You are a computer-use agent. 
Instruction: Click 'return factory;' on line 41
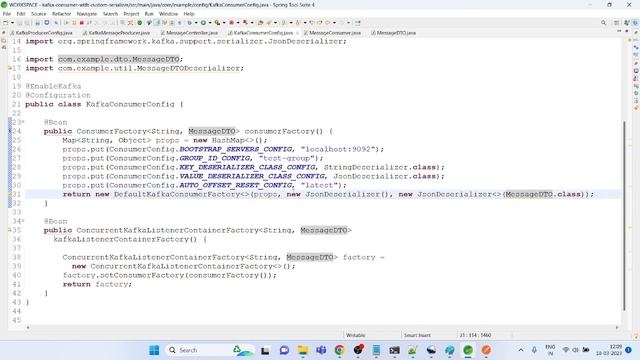(x=97, y=284)
